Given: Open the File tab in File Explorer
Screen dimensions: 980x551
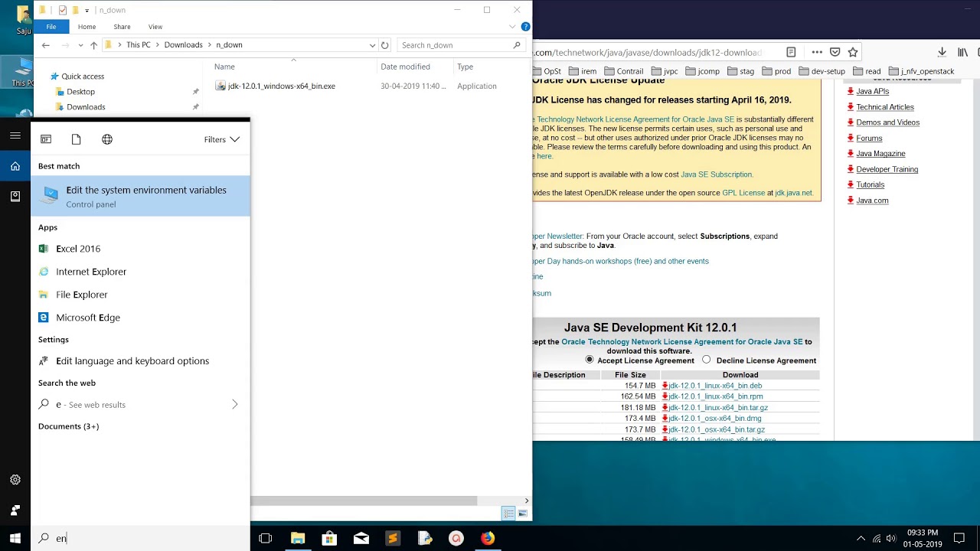Looking at the screenshot, I should pyautogui.click(x=51, y=27).
